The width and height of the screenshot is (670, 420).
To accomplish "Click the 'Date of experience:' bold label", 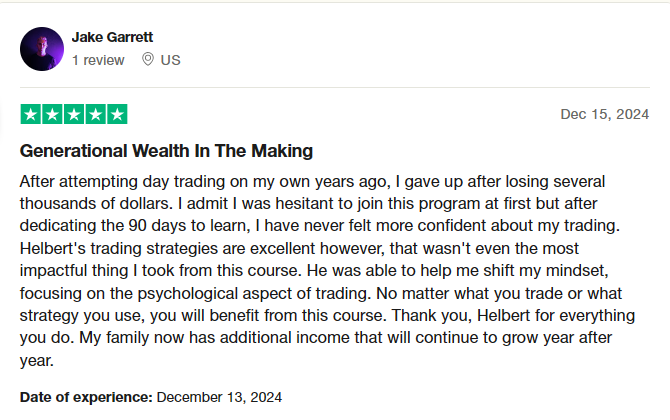I will (x=86, y=397).
